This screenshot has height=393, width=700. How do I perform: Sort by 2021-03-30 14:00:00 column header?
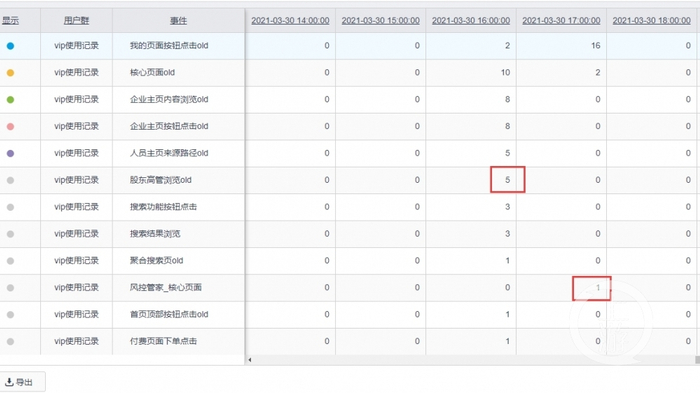290,21
